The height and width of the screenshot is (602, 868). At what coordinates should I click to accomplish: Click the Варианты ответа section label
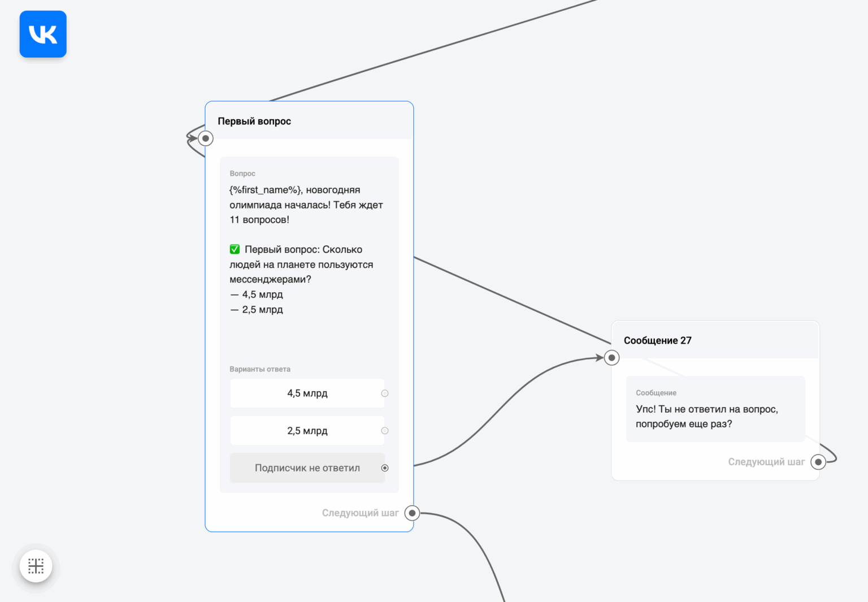tap(260, 369)
